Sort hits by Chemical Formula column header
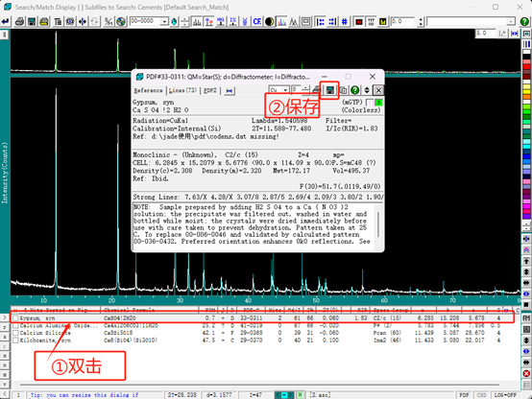This screenshot has width=532, height=399. (149, 310)
